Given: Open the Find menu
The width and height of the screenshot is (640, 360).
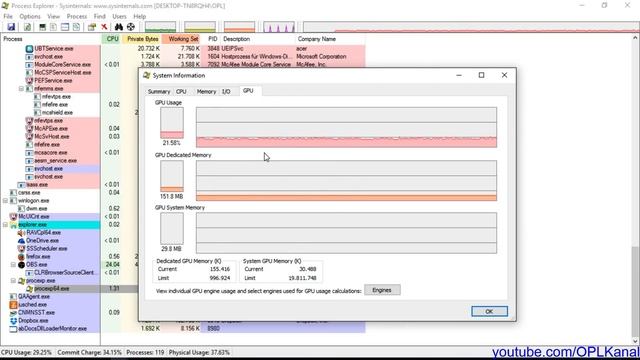Looking at the screenshot, I should point(100,16).
